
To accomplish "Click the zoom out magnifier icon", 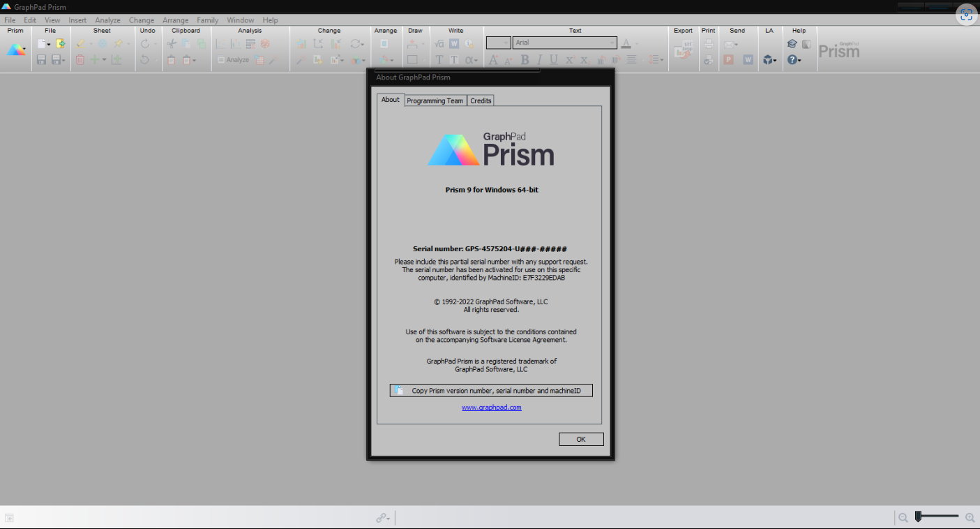I will tap(903, 518).
